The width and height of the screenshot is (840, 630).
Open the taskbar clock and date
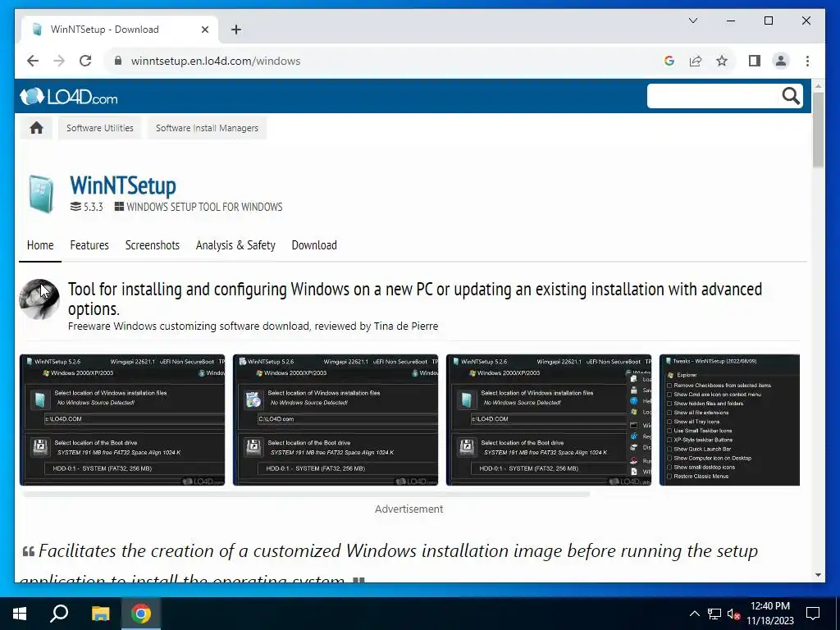coord(769,614)
